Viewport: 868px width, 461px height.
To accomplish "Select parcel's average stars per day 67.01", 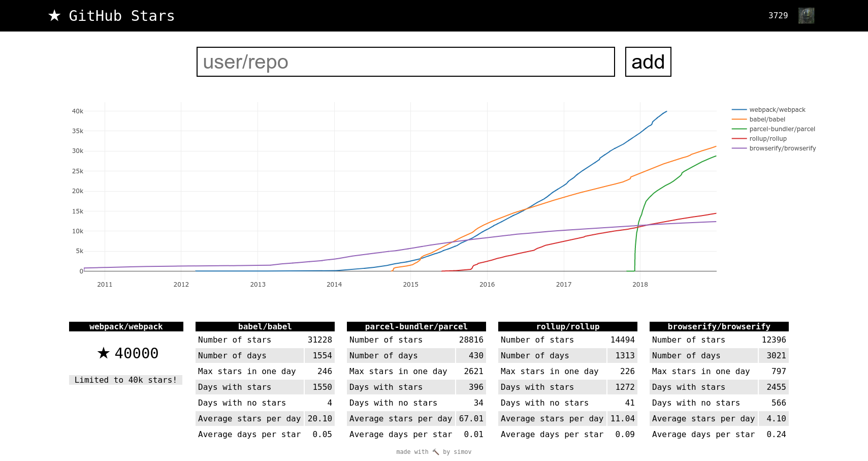I will pyautogui.click(x=471, y=419).
